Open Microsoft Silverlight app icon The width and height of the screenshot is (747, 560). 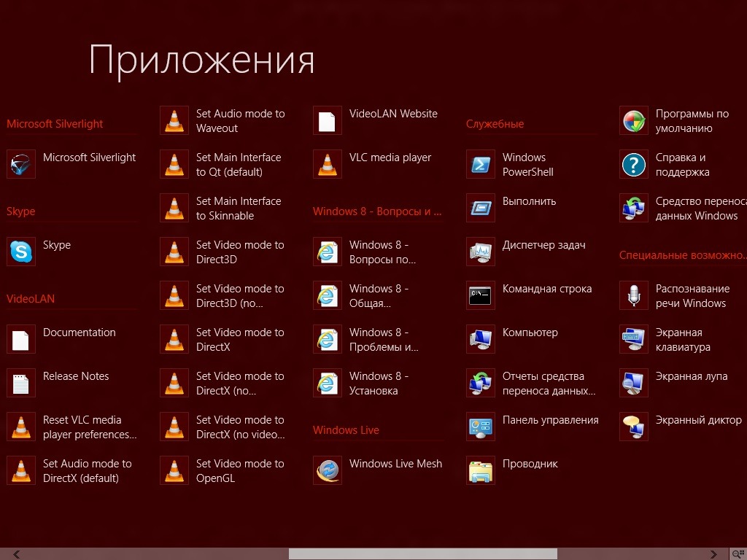pos(21,164)
